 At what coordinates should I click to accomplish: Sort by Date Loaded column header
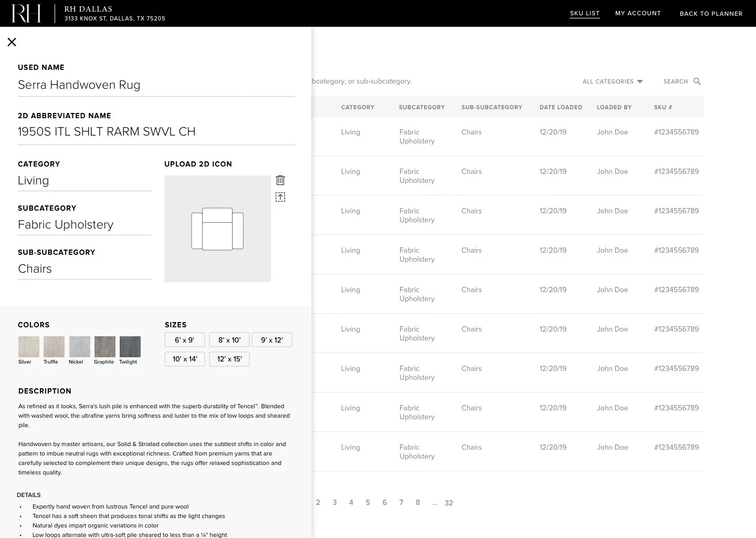(x=561, y=107)
